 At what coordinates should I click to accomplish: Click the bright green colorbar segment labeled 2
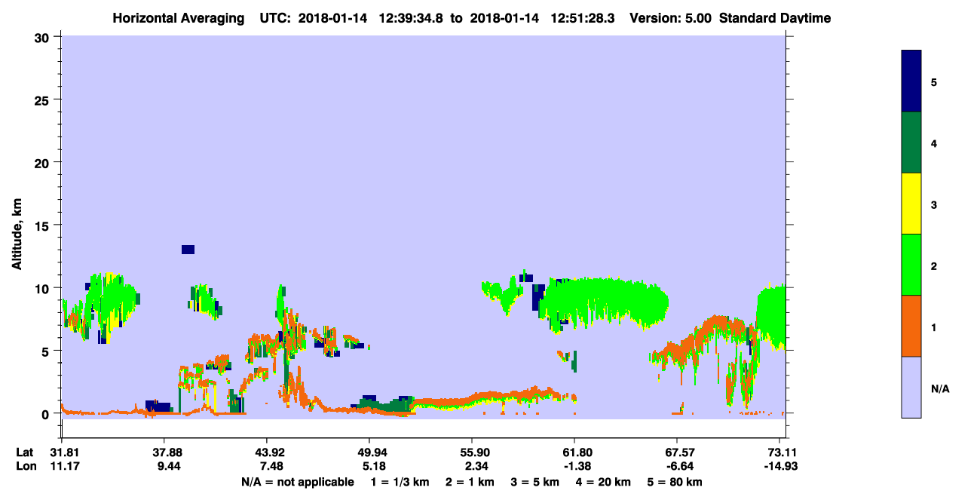click(911, 265)
